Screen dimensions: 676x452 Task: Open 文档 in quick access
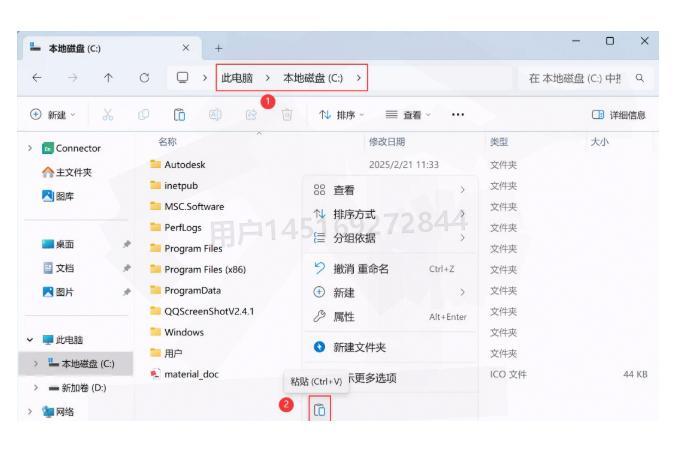(58, 268)
